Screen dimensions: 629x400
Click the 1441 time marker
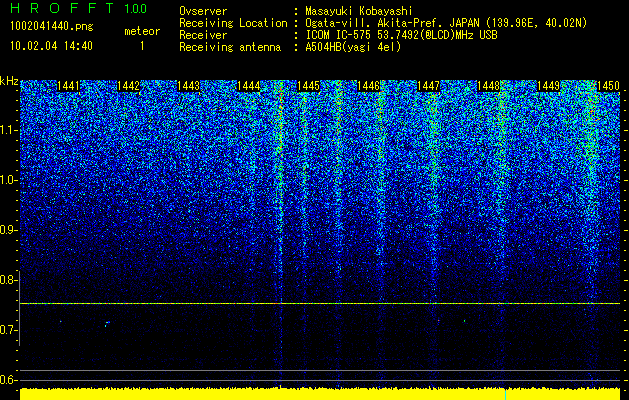point(68,86)
